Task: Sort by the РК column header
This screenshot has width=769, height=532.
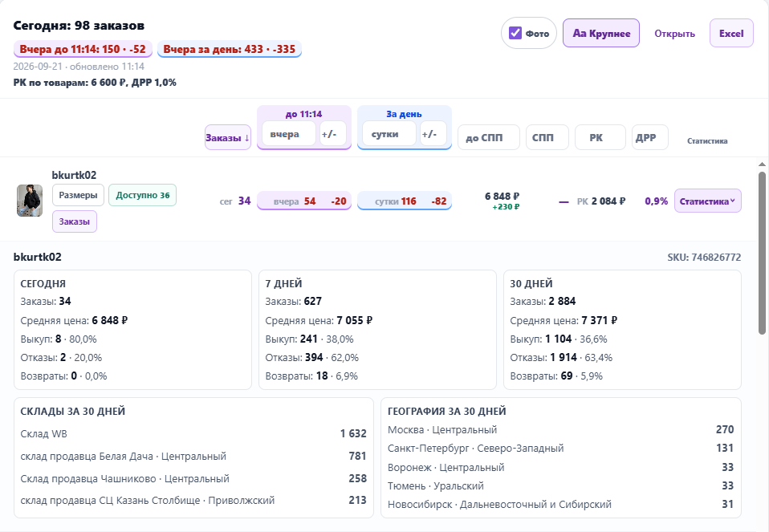Action: (600, 137)
